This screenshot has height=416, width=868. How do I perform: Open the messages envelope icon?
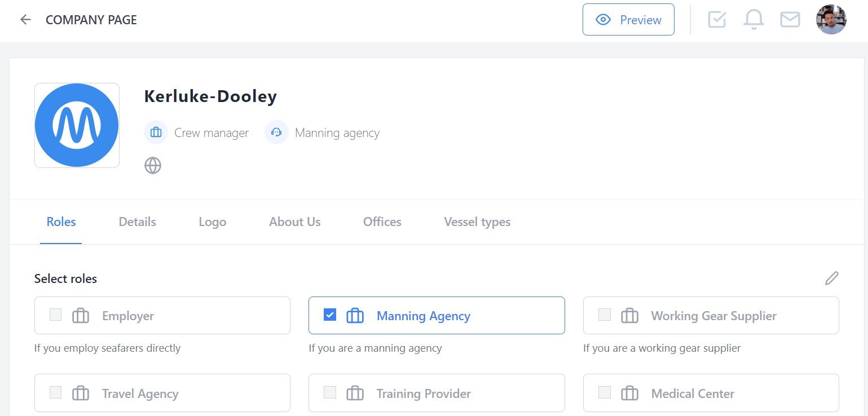click(790, 20)
